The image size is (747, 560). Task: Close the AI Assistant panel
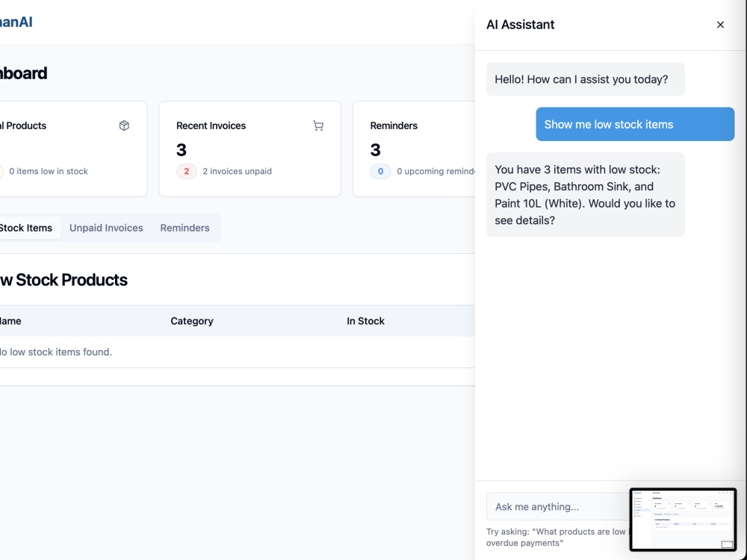pyautogui.click(x=720, y=25)
